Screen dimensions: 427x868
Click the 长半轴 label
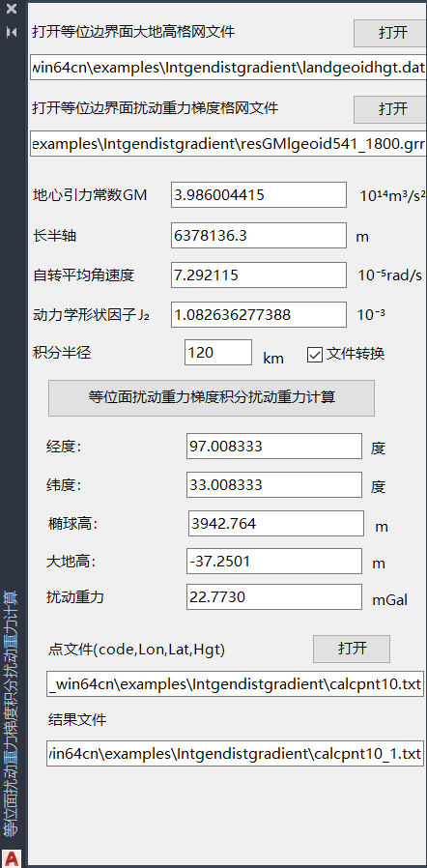point(54,237)
